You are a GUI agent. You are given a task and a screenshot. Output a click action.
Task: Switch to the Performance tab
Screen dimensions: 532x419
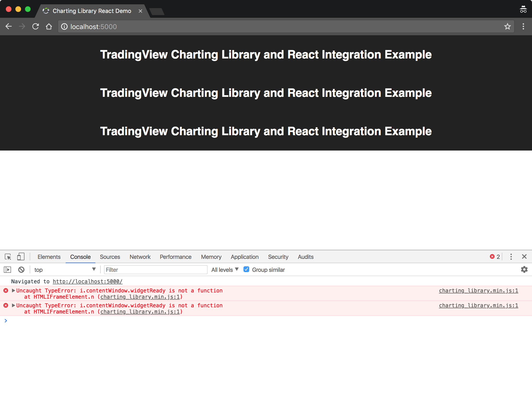tap(176, 257)
